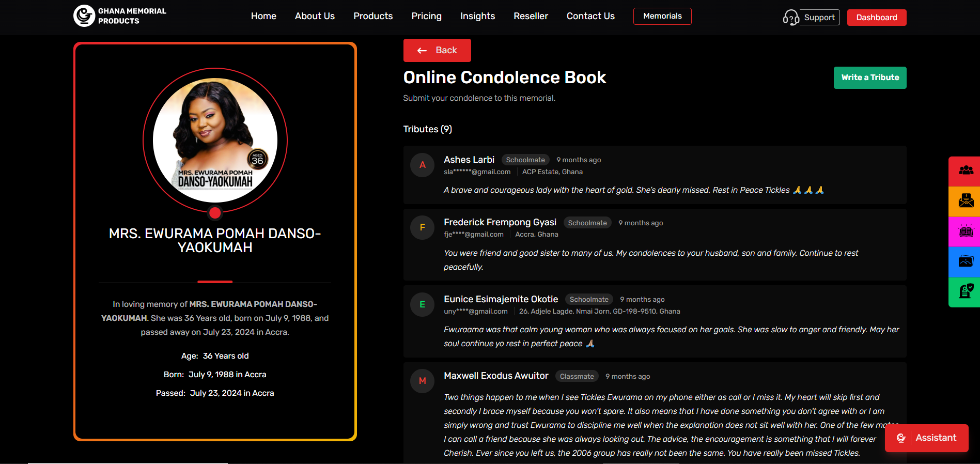
Task: Click the Classmate tag beside Maxwell Awuitor
Action: coord(577,376)
